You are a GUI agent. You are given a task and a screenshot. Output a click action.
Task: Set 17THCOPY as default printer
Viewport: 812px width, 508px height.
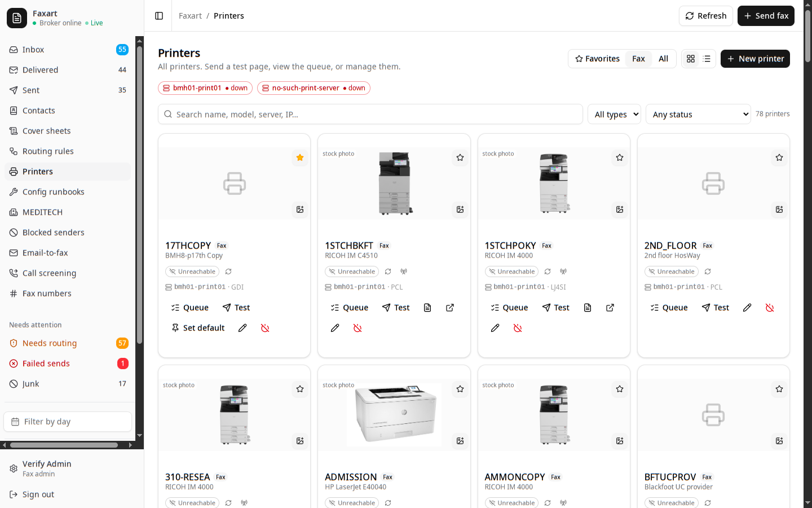click(198, 328)
